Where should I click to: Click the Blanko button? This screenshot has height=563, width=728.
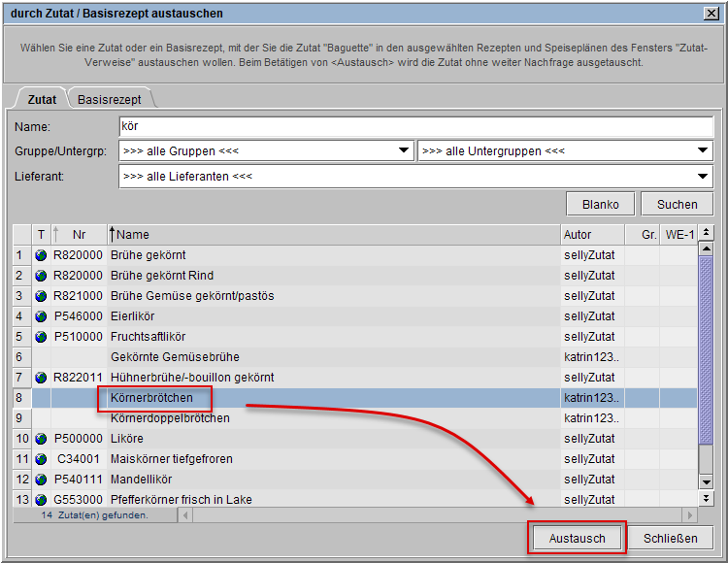click(x=600, y=204)
